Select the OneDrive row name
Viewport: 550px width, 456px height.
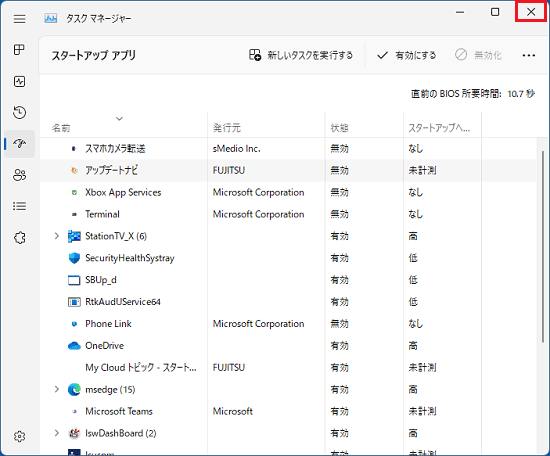click(105, 346)
